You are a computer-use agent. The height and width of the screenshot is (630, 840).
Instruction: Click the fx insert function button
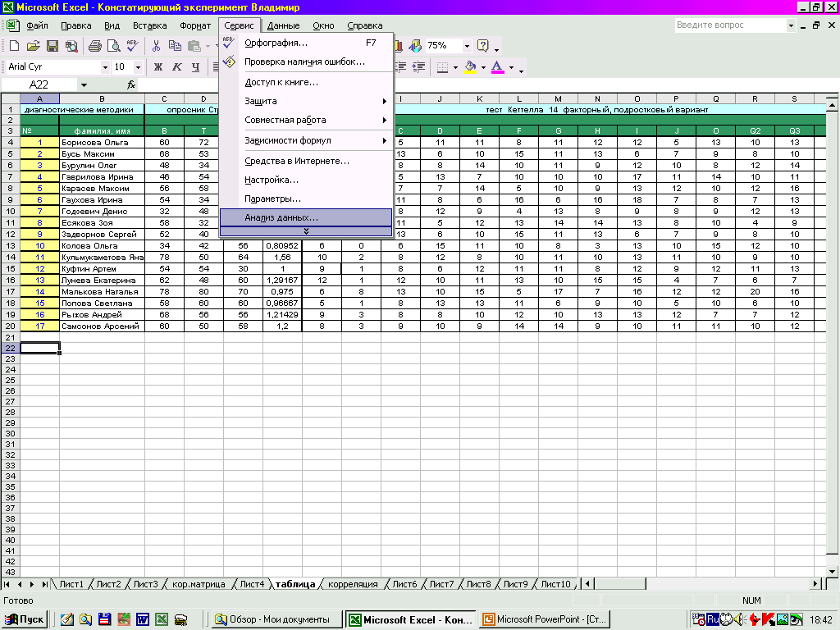click(x=131, y=84)
